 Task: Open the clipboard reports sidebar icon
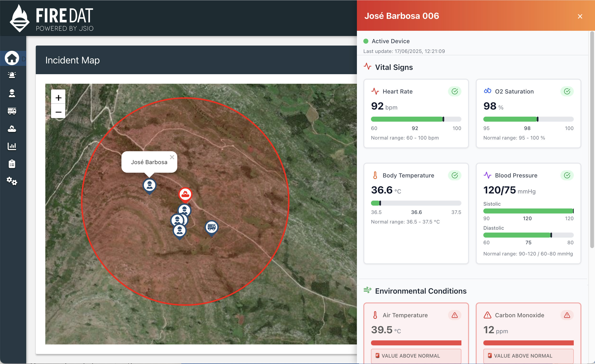click(x=12, y=164)
